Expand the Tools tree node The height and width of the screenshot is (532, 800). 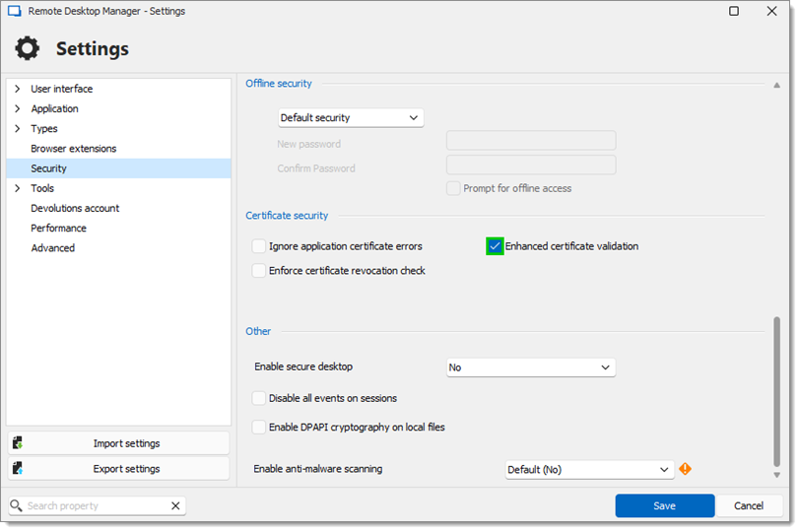pos(18,188)
